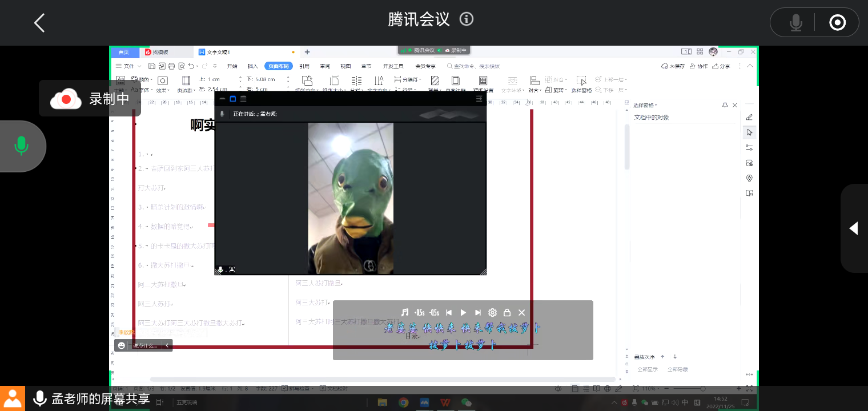868x411 pixels.
Task: Toggle the lyrics bar lock
Action: [x=507, y=313]
